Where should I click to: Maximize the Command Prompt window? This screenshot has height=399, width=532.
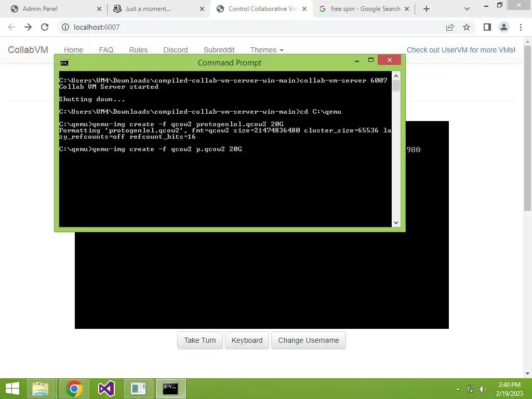pos(371,60)
